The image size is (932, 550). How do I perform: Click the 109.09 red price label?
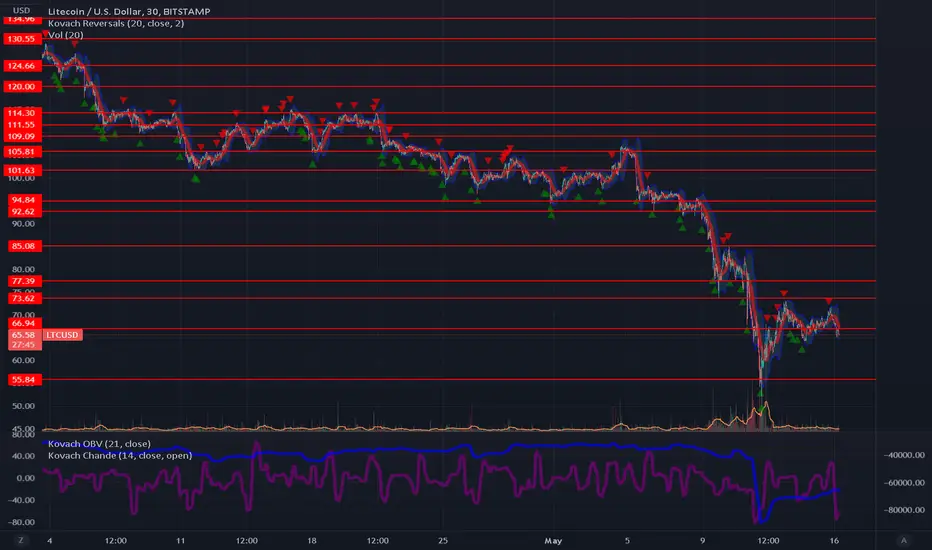(x=22, y=136)
